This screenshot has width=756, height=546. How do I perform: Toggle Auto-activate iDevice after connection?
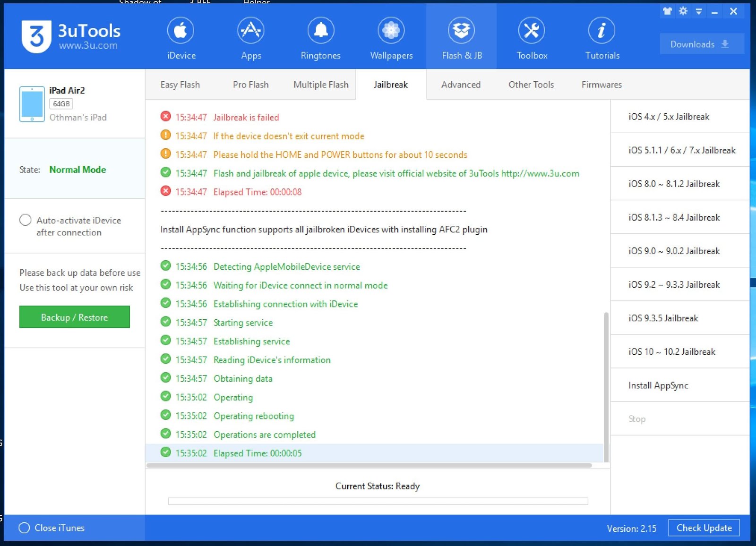[26, 220]
